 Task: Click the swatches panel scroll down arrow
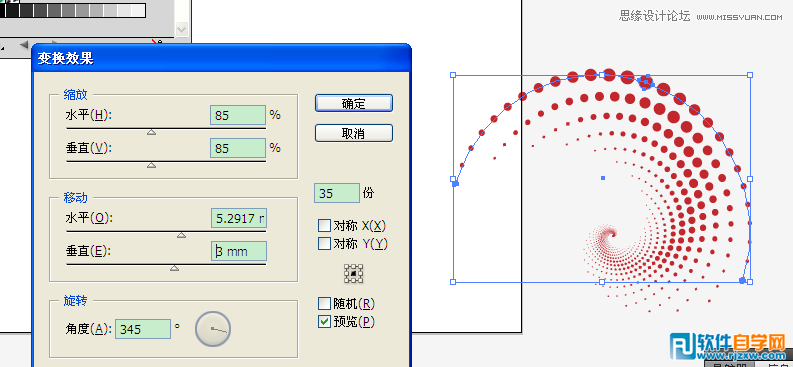coord(182,30)
